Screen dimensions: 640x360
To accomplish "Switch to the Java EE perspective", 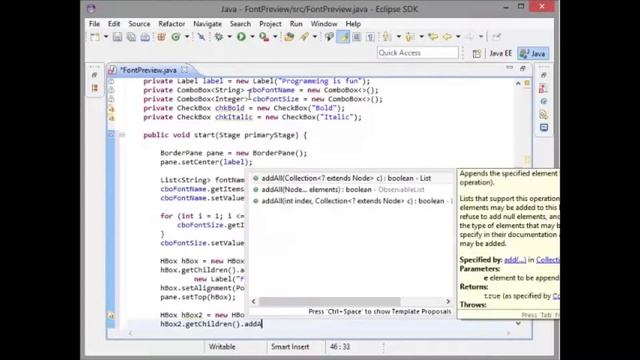I will tap(500, 53).
